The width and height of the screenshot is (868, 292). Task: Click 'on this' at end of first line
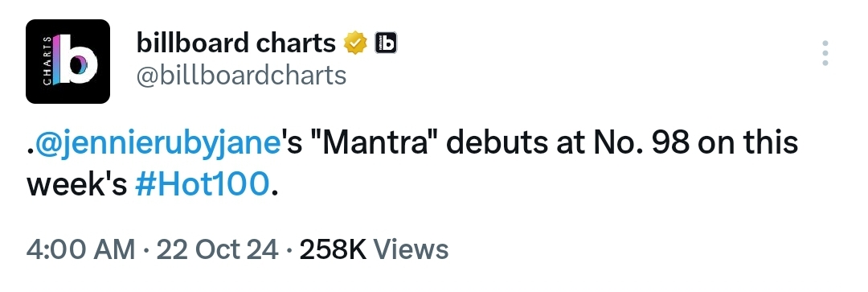[x=748, y=143]
